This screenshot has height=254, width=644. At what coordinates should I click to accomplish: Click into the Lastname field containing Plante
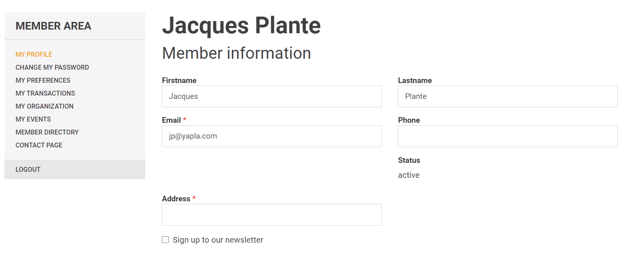[508, 96]
